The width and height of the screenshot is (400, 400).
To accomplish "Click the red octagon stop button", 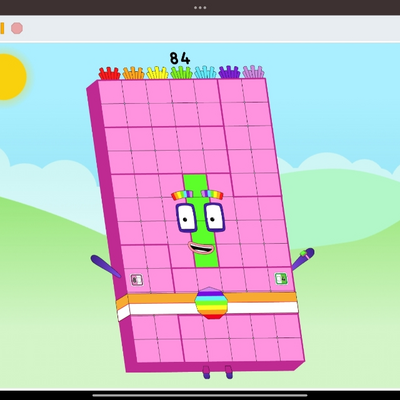I will pos(17,28).
